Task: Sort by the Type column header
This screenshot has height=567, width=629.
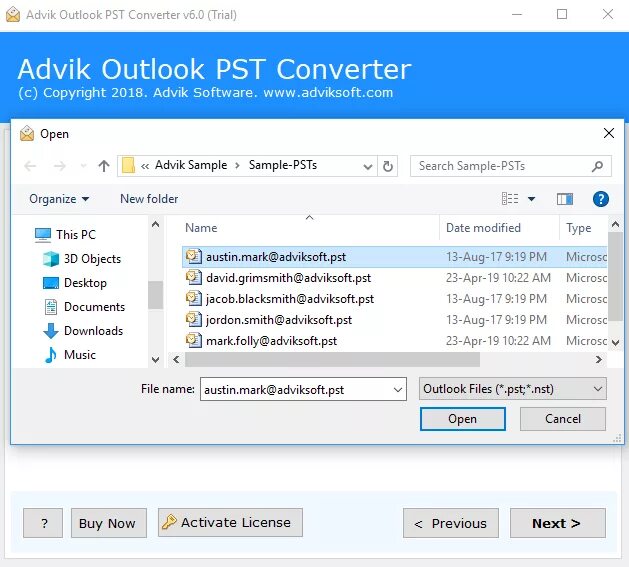Action: [x=578, y=228]
